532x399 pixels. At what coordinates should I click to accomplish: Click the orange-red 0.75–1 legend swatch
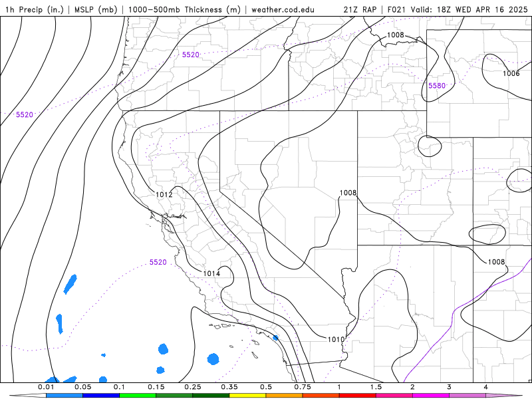[x=321, y=396]
